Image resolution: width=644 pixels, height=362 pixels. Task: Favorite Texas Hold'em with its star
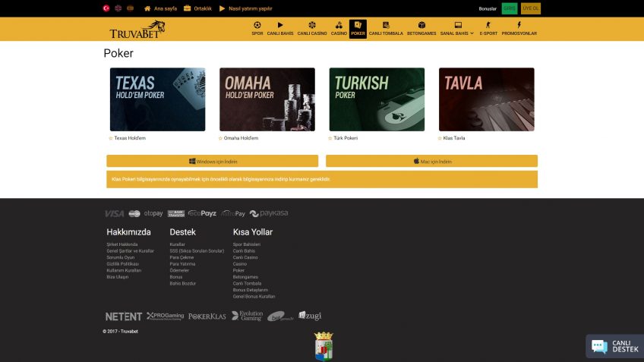pos(111,138)
